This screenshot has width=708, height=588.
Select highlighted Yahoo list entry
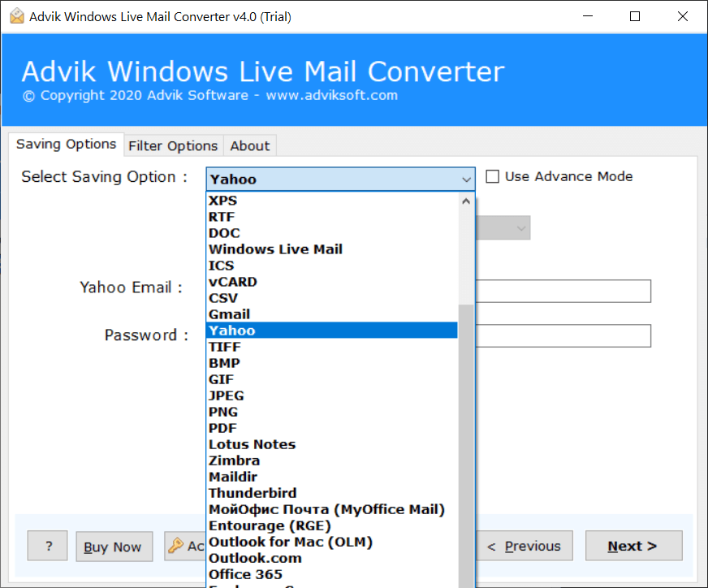tap(332, 331)
